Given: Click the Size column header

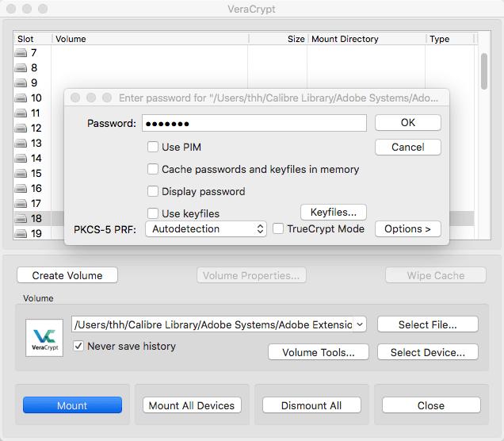Looking at the screenshot, I should tap(278, 39).
